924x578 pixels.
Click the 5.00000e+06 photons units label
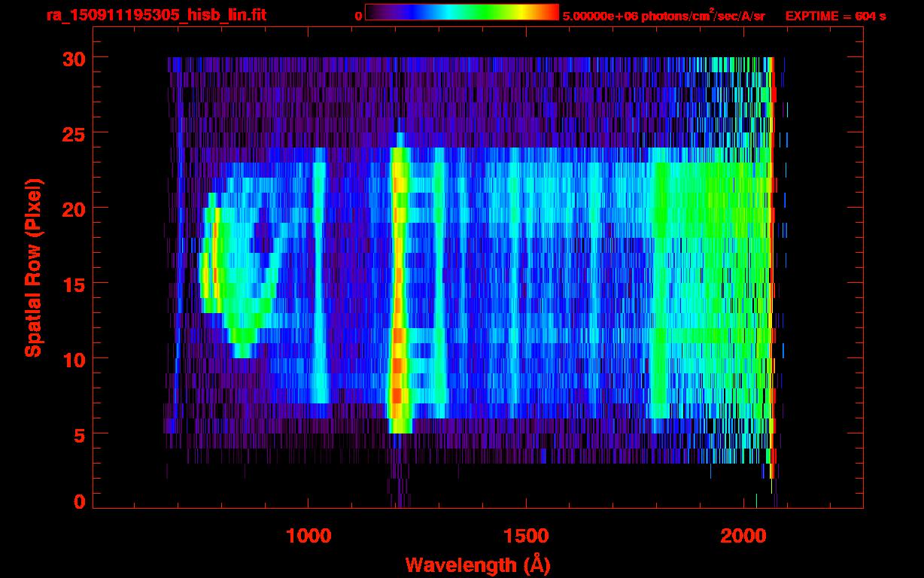click(664, 15)
